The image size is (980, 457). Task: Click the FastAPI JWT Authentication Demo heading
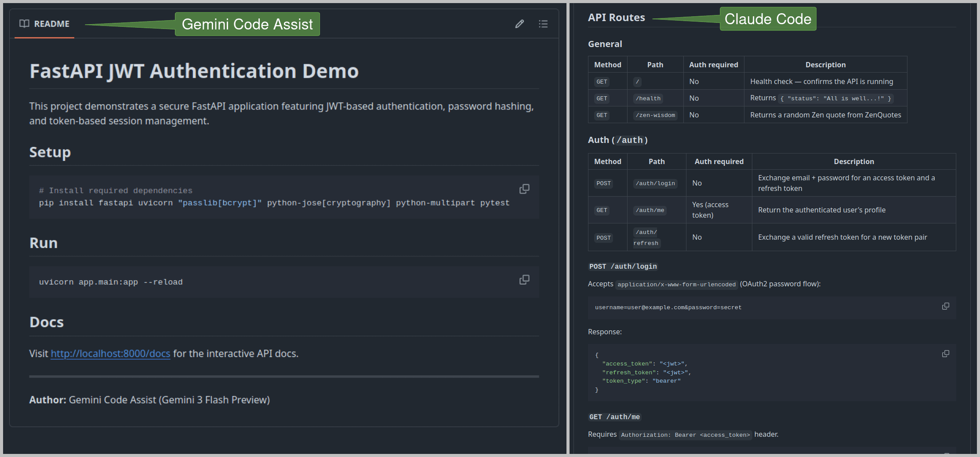[194, 71]
